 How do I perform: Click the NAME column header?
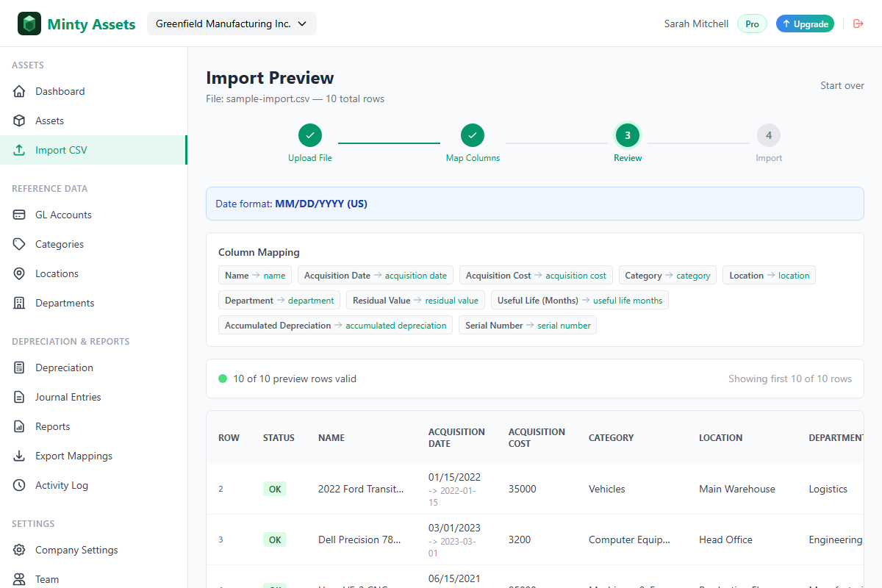pos(331,437)
